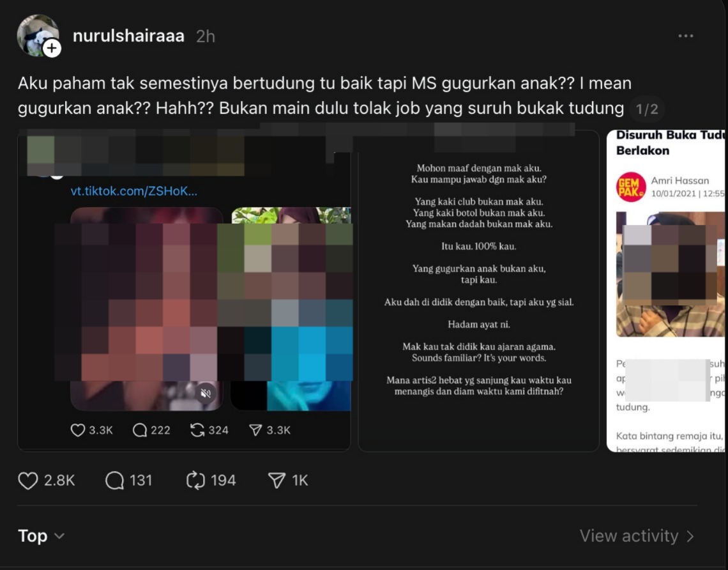Follow the user via the plus badge on the avatar

click(x=52, y=48)
